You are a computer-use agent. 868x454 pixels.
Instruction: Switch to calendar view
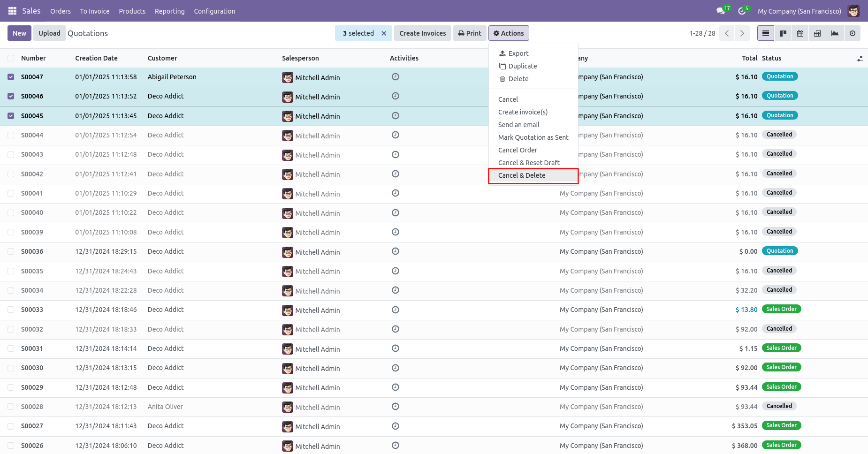tap(800, 33)
